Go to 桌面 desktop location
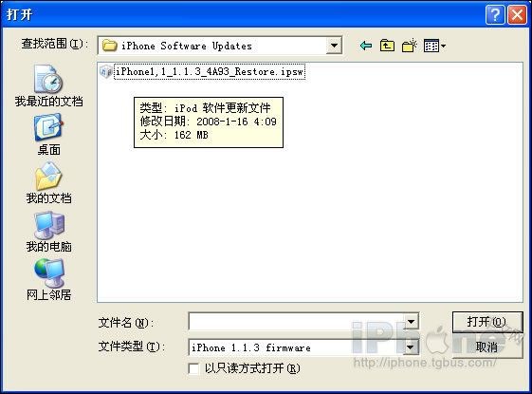Viewport: 532px width, 394px height. [48, 135]
